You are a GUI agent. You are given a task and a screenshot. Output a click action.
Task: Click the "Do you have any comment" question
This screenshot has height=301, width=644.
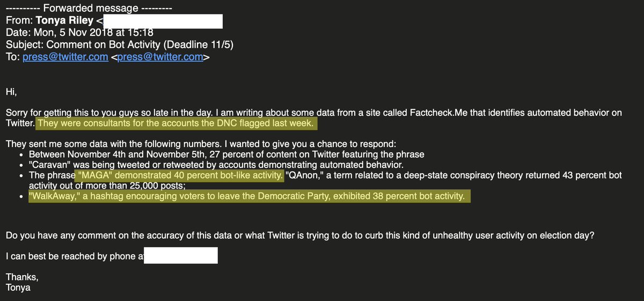pyautogui.click(x=299, y=235)
